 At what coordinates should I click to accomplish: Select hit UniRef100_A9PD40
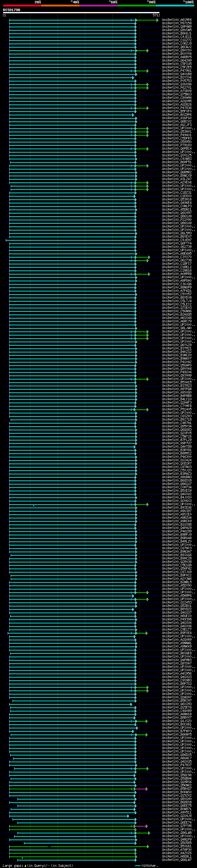tap(177, 281)
